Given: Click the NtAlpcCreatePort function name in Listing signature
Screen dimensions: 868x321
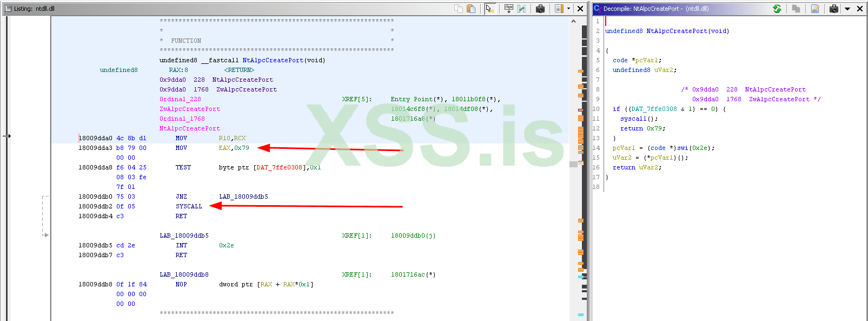Looking at the screenshot, I should 273,60.
